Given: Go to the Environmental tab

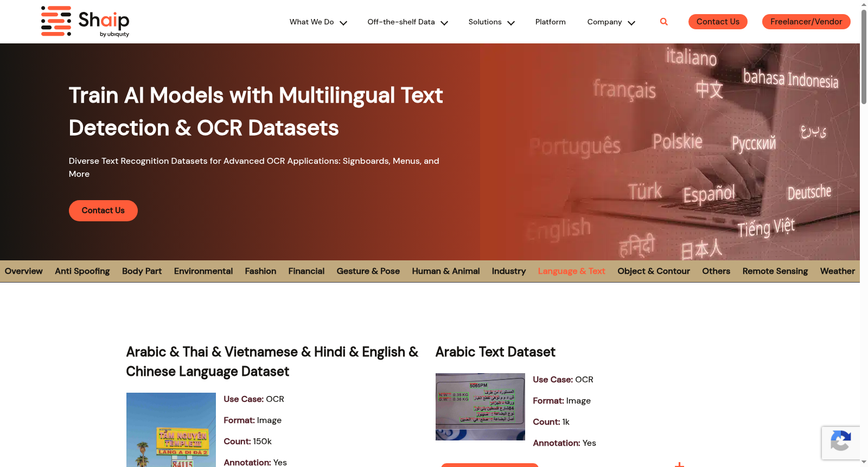Looking at the screenshot, I should pos(203,271).
